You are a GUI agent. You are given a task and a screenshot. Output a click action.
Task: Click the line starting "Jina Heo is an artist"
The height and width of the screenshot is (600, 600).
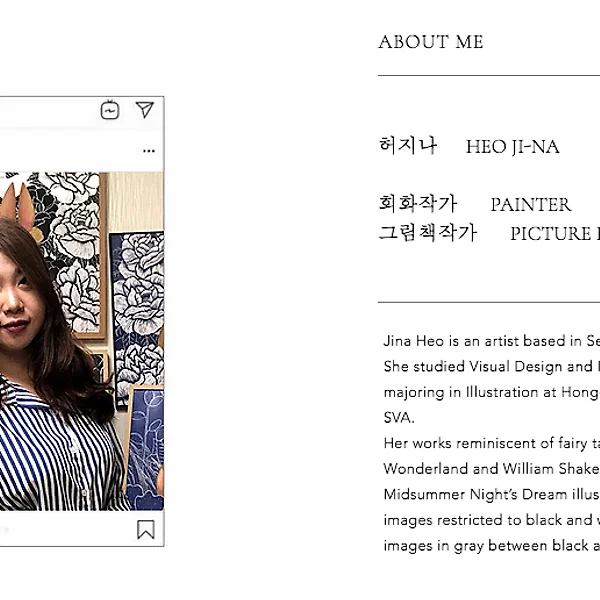coord(491,341)
